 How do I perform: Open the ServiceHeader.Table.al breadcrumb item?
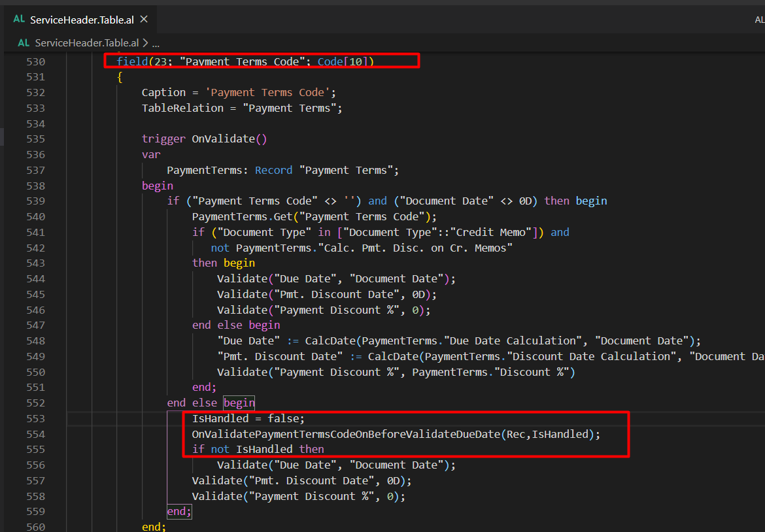tap(87, 43)
